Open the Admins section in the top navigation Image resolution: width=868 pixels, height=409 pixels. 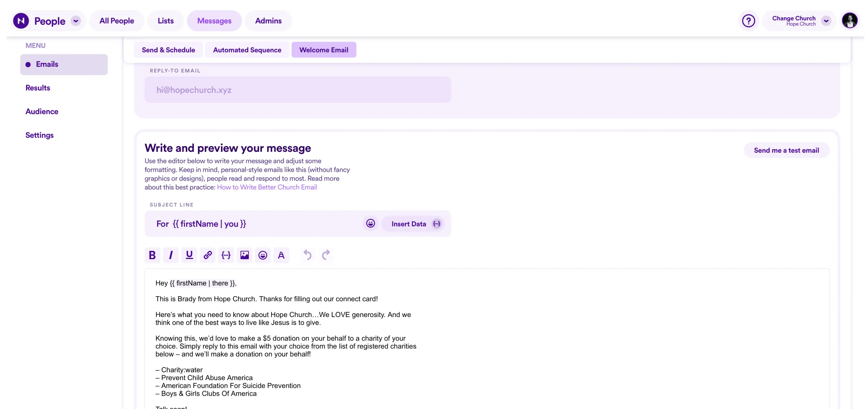268,21
